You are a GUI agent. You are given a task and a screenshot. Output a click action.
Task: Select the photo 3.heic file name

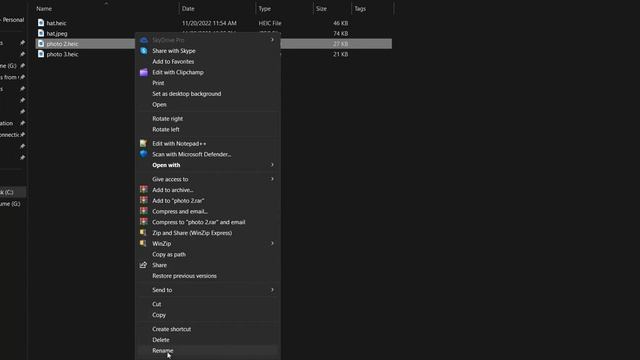tap(62, 54)
